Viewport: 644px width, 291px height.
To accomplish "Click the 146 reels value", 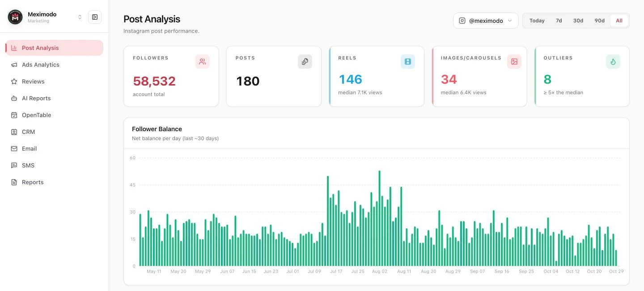I will click(x=350, y=79).
